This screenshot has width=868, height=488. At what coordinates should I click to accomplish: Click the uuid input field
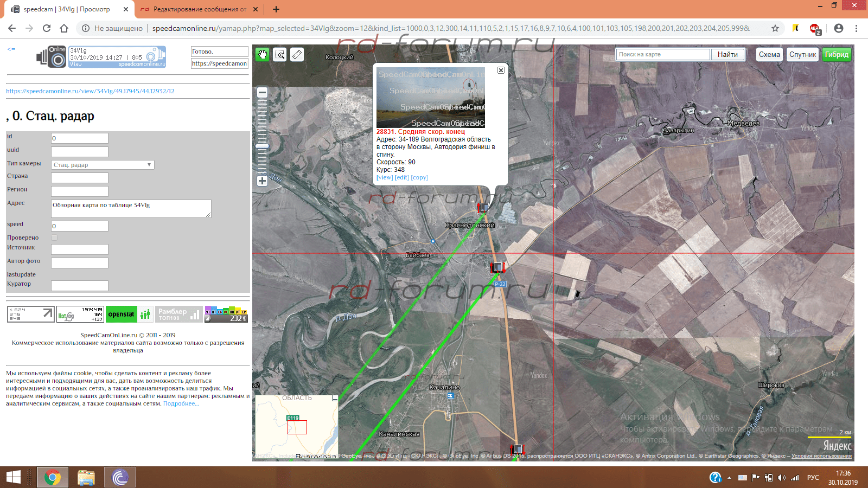pyautogui.click(x=80, y=152)
